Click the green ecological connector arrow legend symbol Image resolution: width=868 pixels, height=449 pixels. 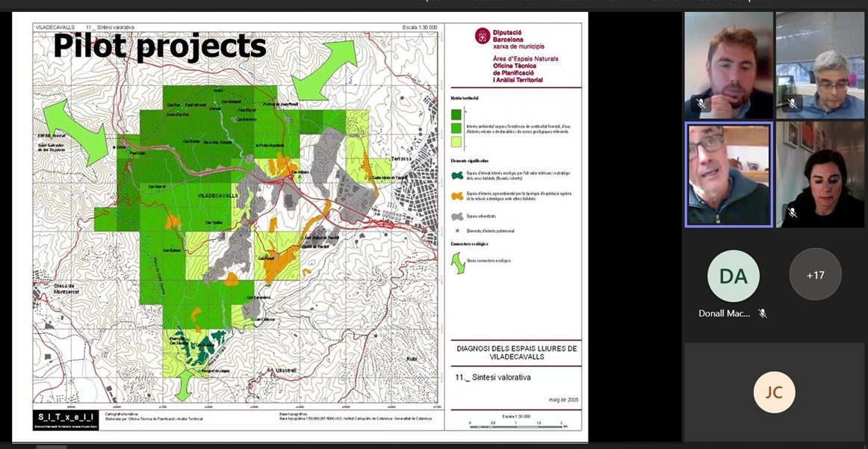coord(458,263)
